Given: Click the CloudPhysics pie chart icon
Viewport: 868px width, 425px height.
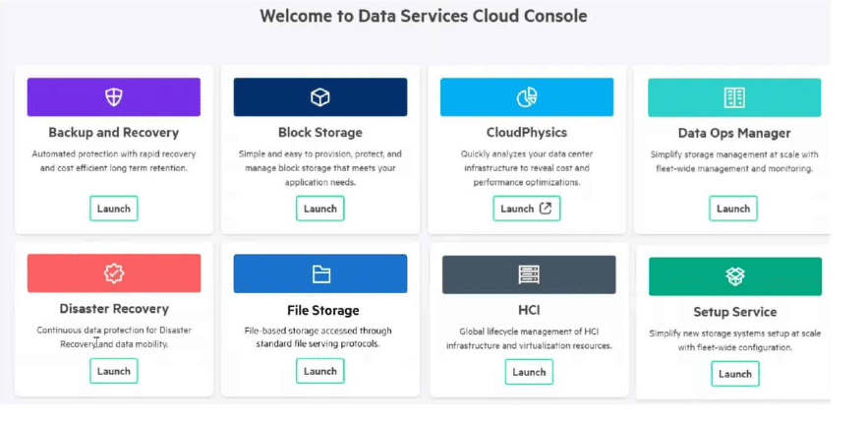Looking at the screenshot, I should pyautogui.click(x=527, y=97).
